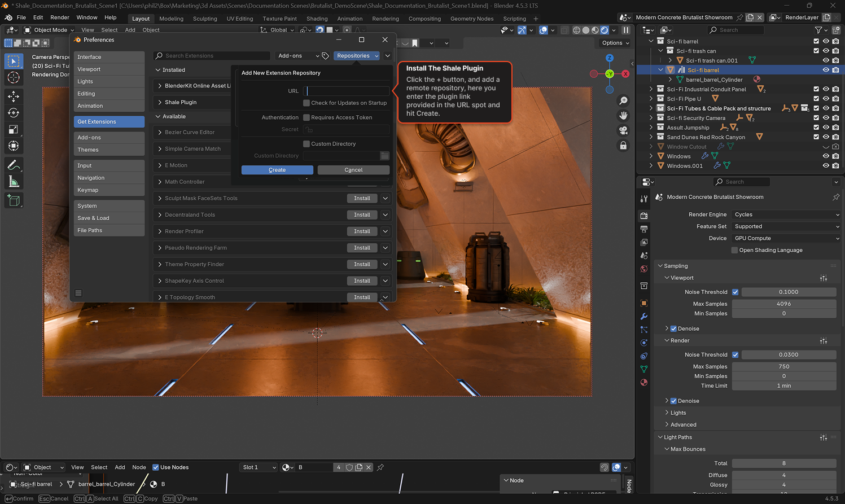
Task: Open the Repositories dropdown
Action: click(x=357, y=56)
